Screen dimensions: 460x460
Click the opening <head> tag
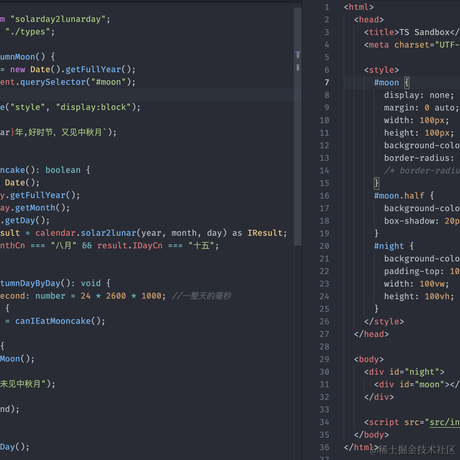coord(369,20)
